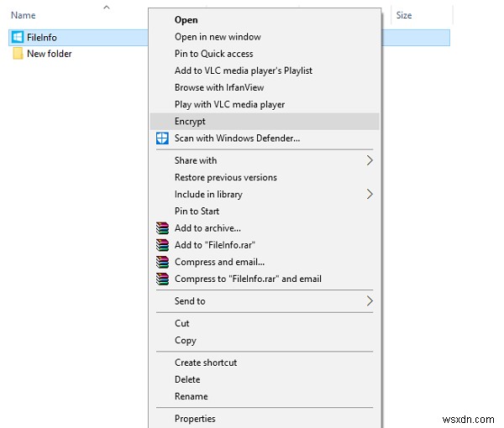Open the Include in library entry
Viewport: 504px width, 428px height.
(x=265, y=194)
